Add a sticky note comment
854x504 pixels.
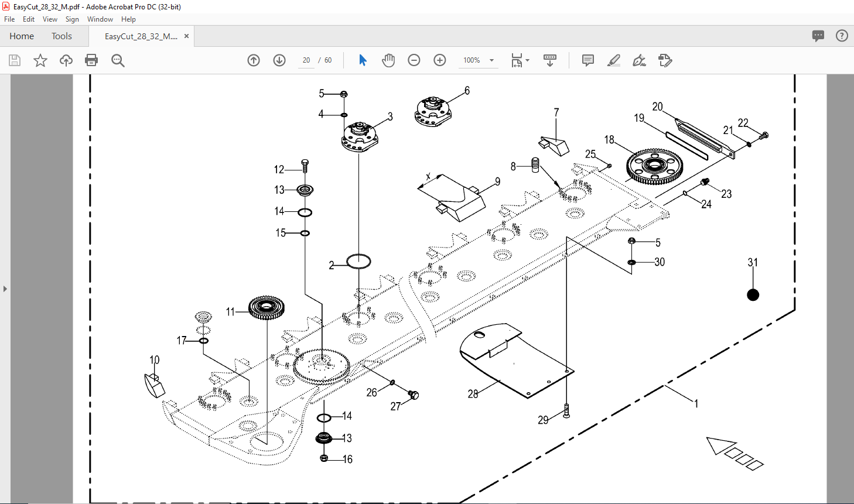click(x=588, y=60)
